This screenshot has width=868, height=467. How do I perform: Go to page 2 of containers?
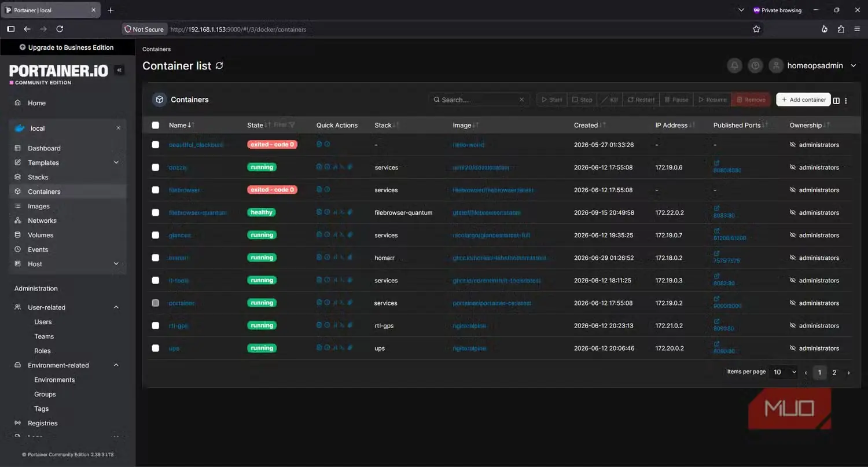[834, 373]
